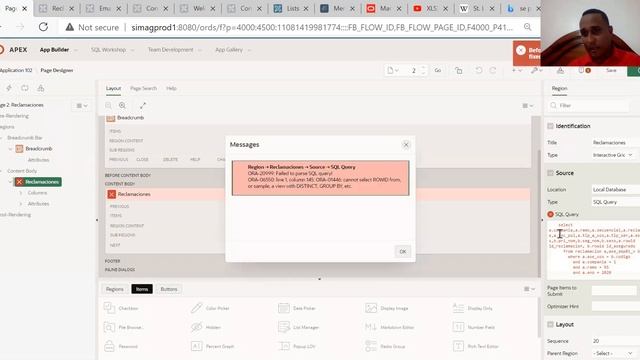Select the Popup LOV item type
The width and height of the screenshot is (640, 360).
pos(297,346)
